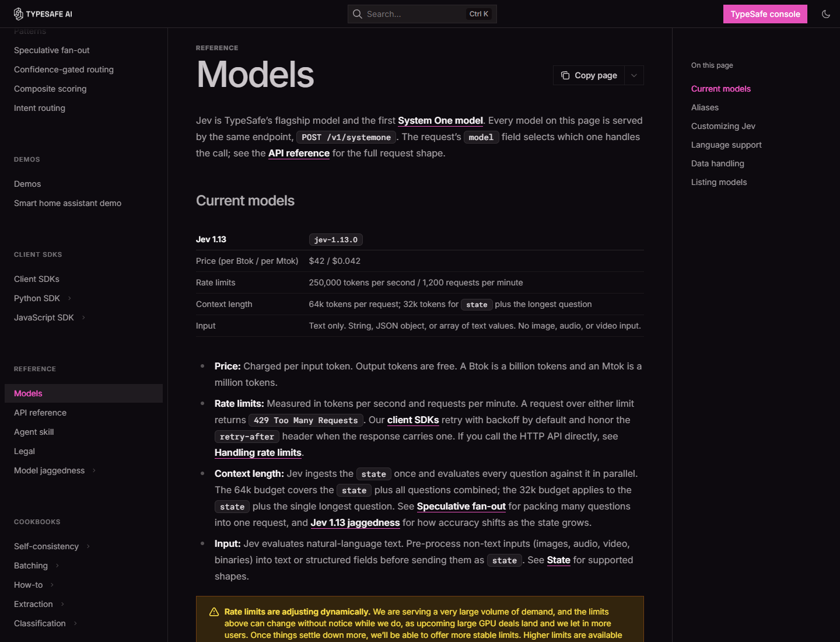Jump to Customizing Jev section

[x=723, y=126]
